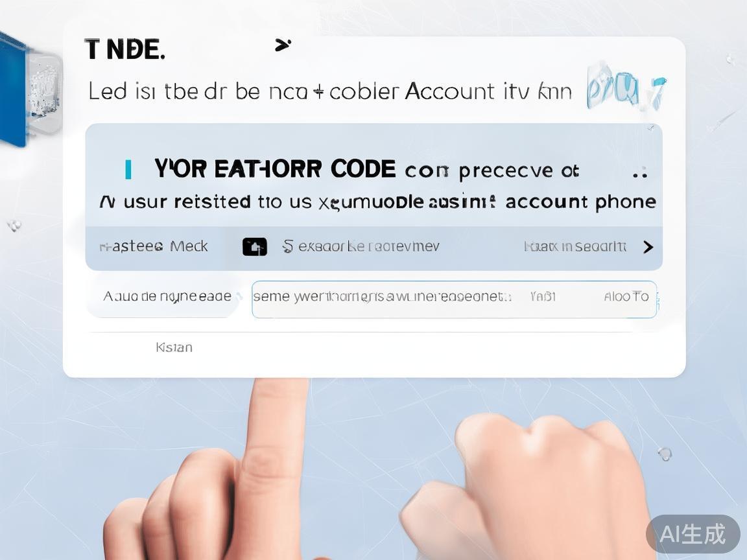This screenshot has height=560, width=747.
Task: Open the chevron after 'Kaax in seaariti'
Action: (x=648, y=247)
